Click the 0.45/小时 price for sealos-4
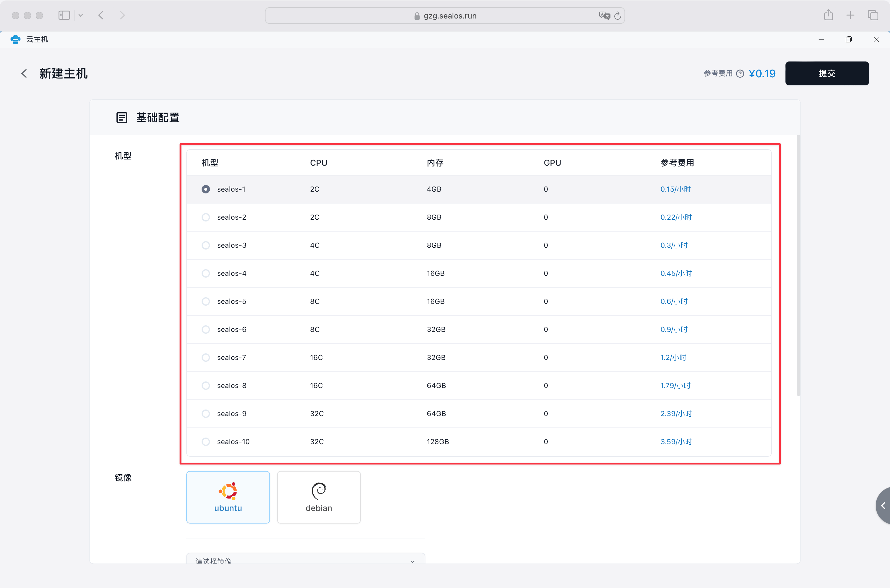This screenshot has height=588, width=890. coord(676,273)
